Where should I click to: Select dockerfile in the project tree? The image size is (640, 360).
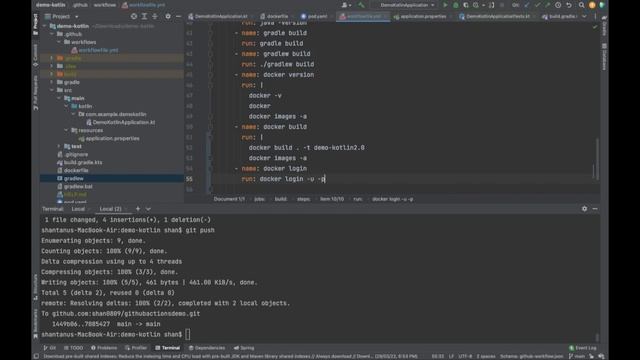click(73, 171)
